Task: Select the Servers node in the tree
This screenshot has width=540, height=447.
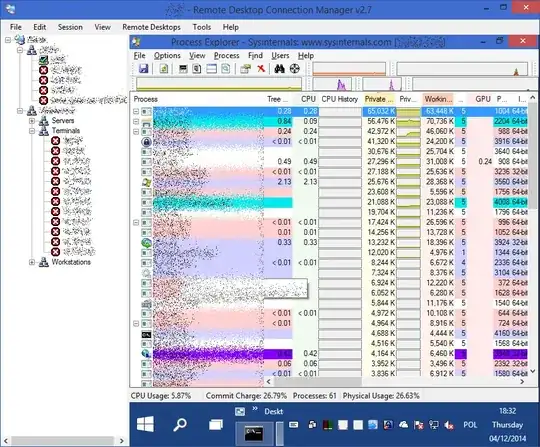Action: [x=63, y=121]
